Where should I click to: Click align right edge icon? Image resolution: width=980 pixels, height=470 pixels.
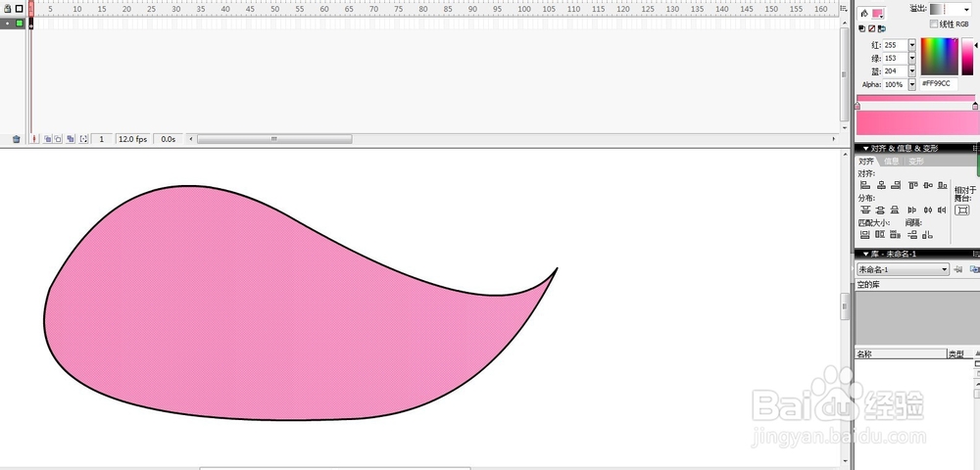(x=896, y=185)
